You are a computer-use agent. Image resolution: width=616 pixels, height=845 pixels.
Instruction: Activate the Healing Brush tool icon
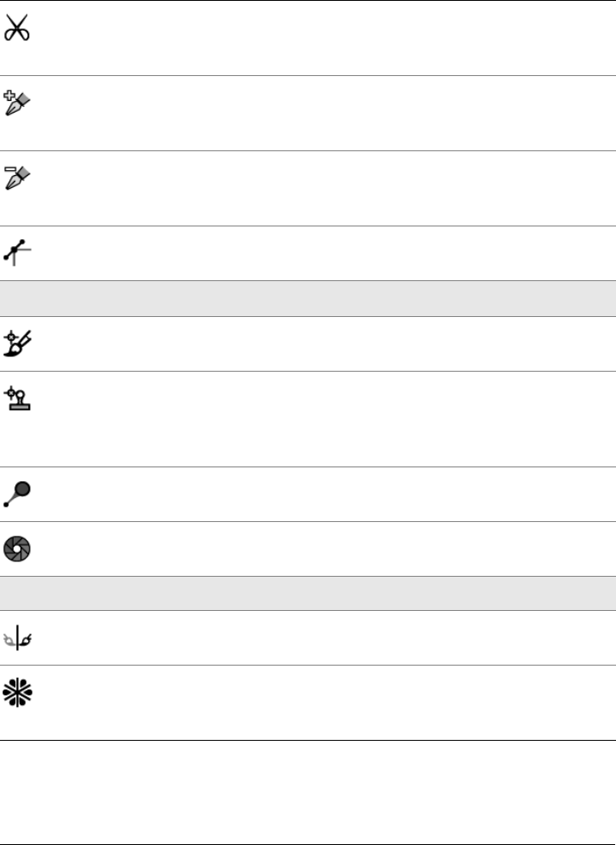point(17,343)
